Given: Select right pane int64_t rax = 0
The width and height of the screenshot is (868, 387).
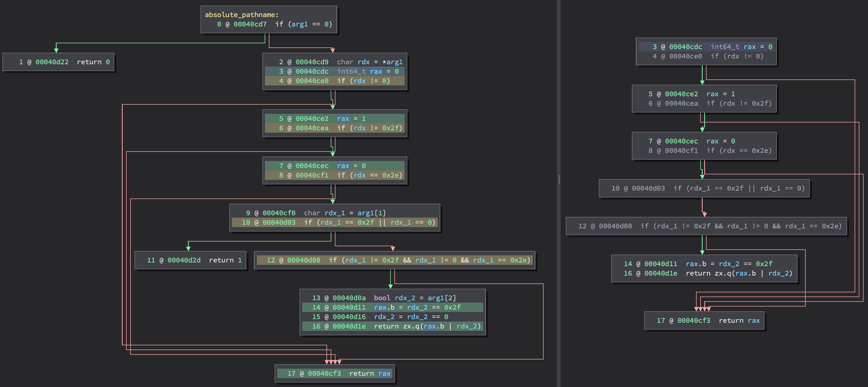Looking at the screenshot, I should pos(706,46).
